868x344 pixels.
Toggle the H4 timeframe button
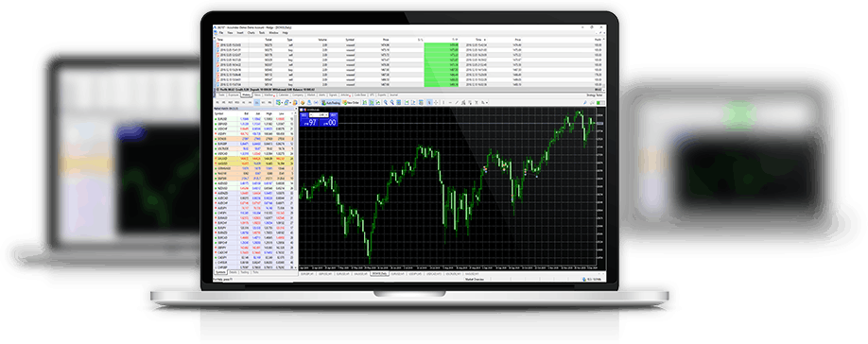[250, 102]
